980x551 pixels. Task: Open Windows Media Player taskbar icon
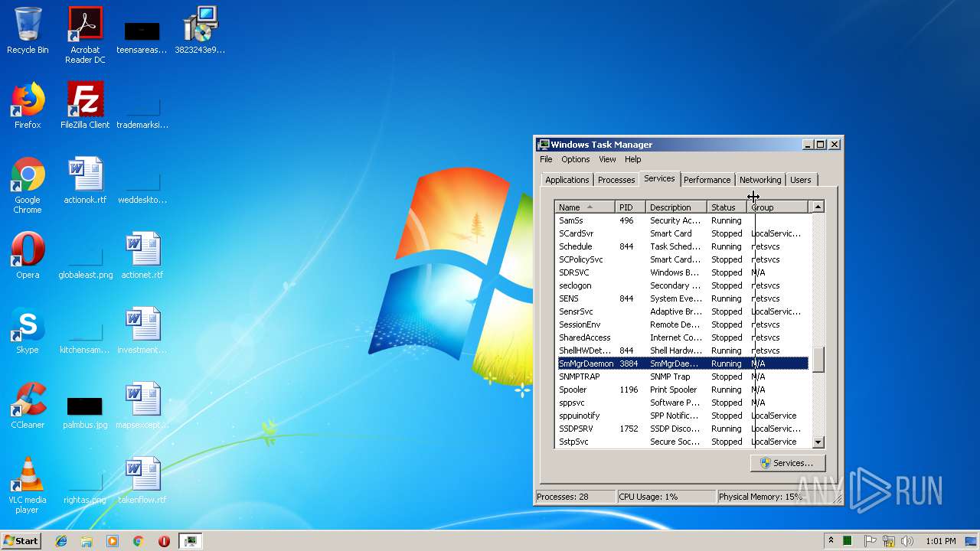(113, 541)
